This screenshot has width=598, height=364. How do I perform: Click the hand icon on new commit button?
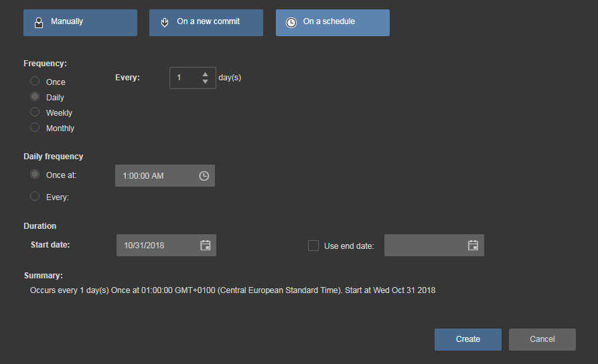(164, 23)
